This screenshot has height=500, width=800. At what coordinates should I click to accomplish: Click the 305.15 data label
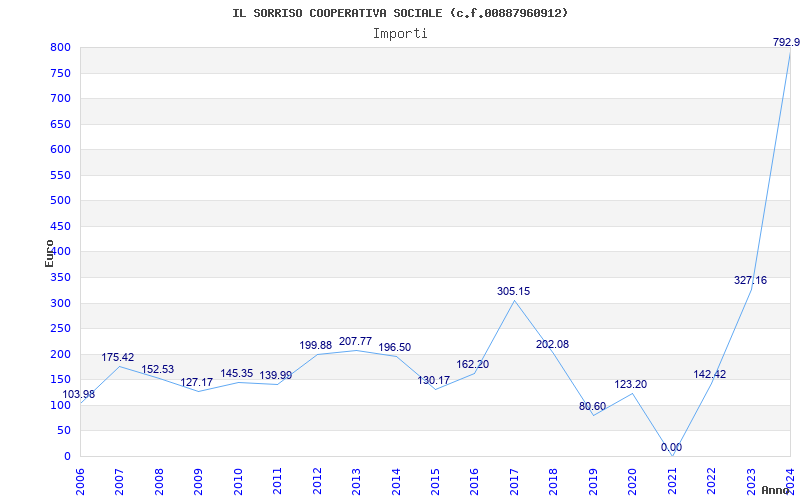click(x=513, y=291)
